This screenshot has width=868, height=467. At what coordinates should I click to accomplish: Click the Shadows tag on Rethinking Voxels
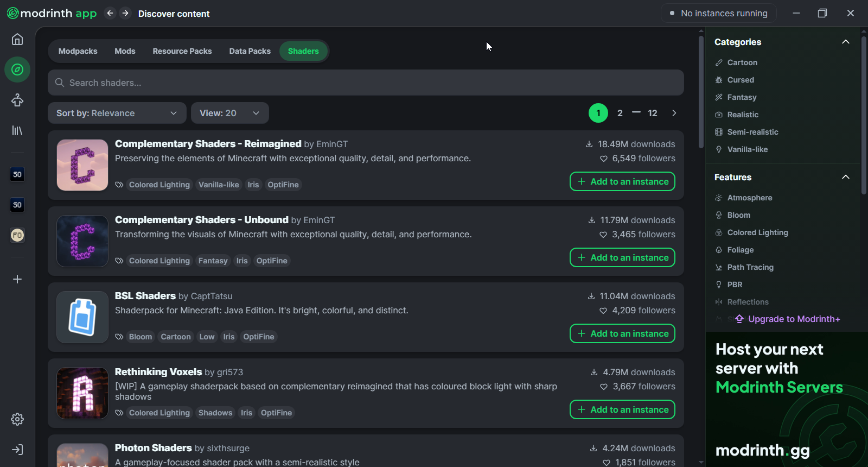pyautogui.click(x=215, y=413)
